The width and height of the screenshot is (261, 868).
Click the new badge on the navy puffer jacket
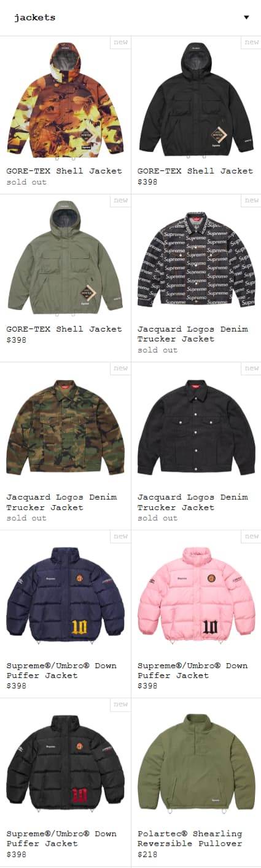click(120, 536)
